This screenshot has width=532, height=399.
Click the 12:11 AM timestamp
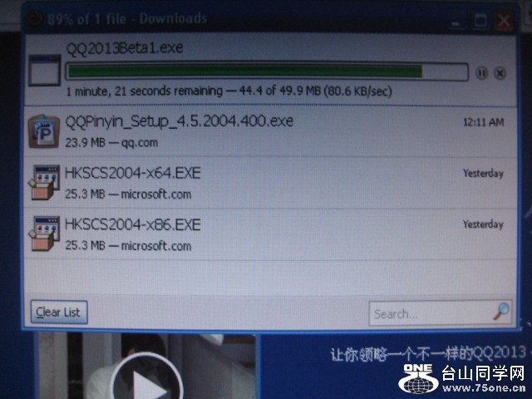pyautogui.click(x=484, y=122)
